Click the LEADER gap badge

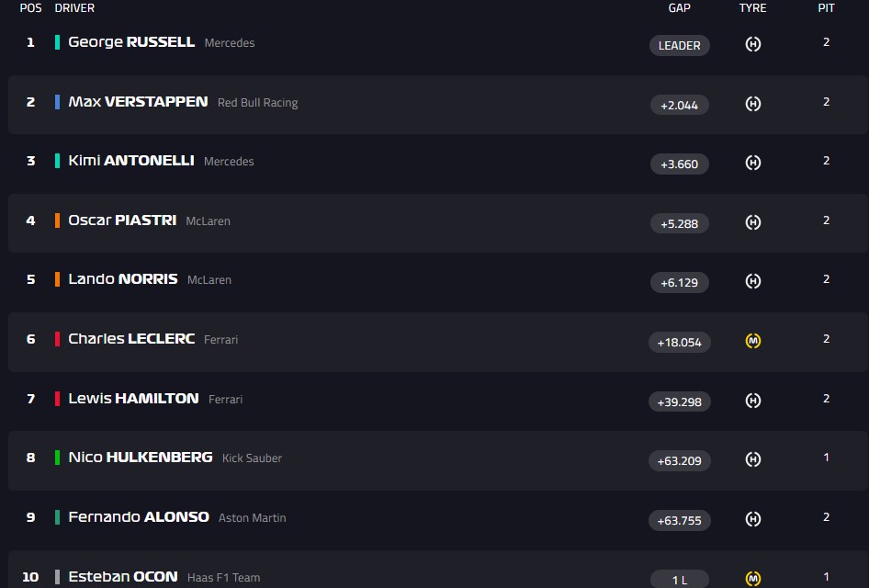click(679, 45)
